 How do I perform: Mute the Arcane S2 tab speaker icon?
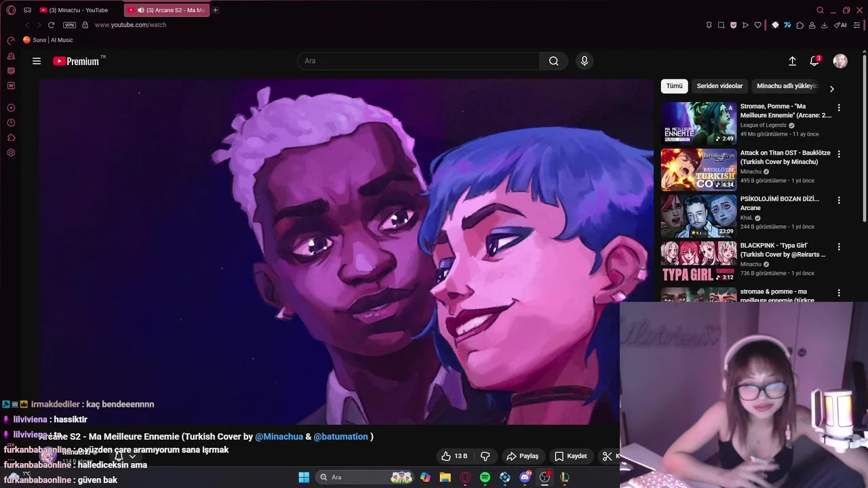[140, 10]
